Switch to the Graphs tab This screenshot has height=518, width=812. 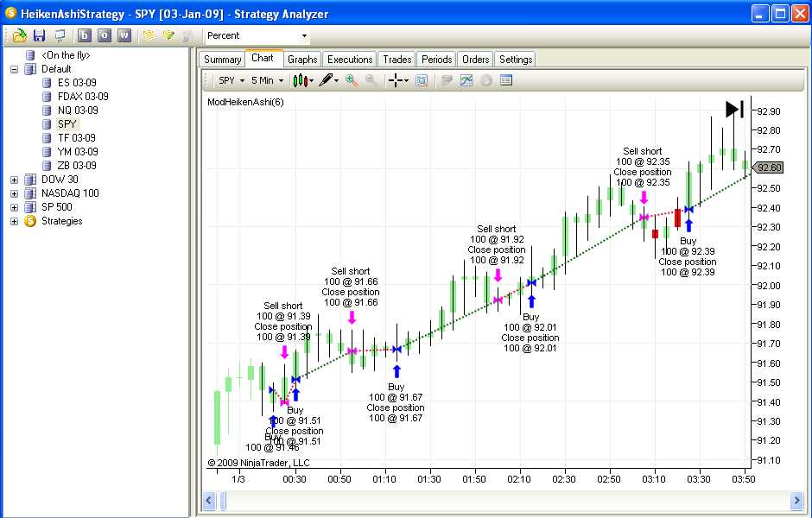click(302, 60)
